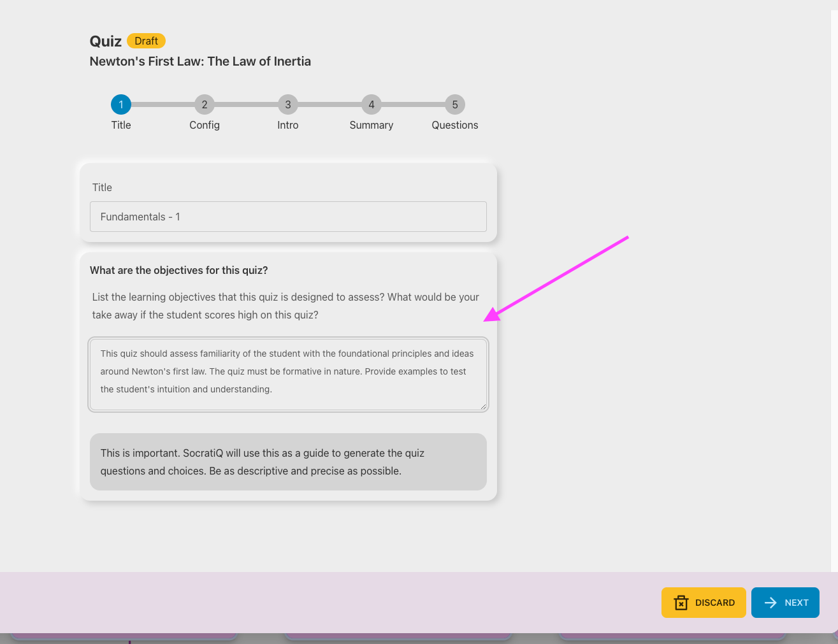Select the Questions step label
The height and width of the screenshot is (644, 838).
click(455, 125)
